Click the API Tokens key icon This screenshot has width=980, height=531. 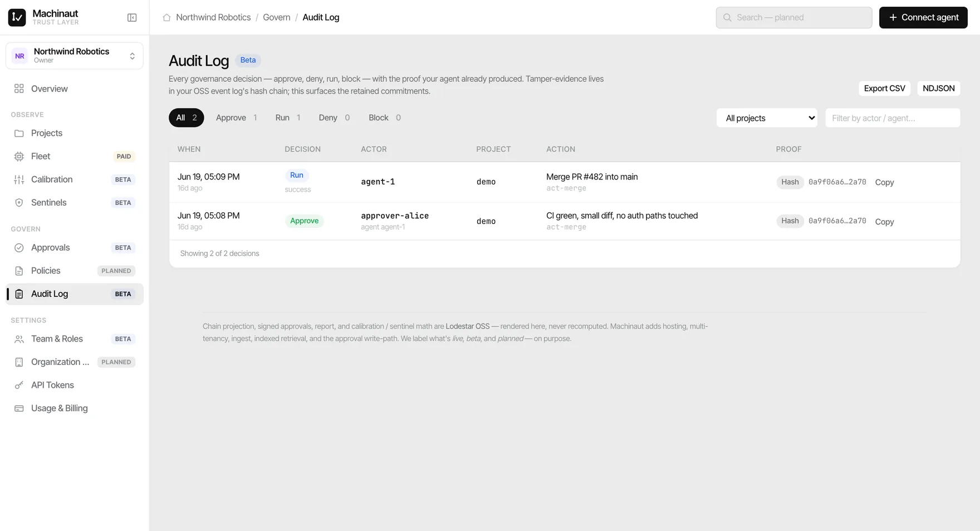tap(19, 386)
